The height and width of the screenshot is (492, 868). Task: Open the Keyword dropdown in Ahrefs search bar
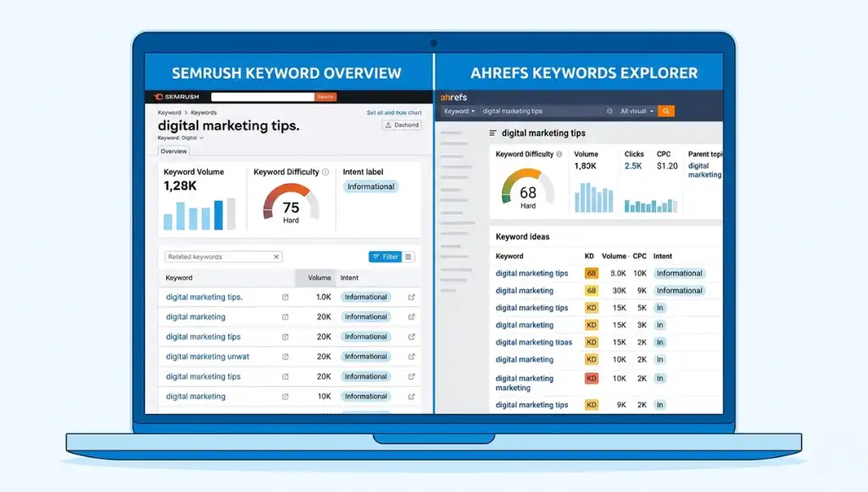pos(459,111)
